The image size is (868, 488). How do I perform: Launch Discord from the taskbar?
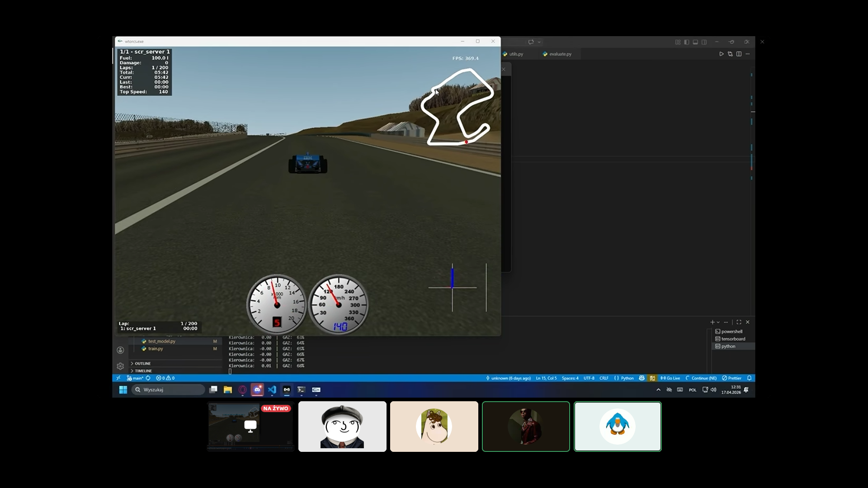click(x=258, y=389)
